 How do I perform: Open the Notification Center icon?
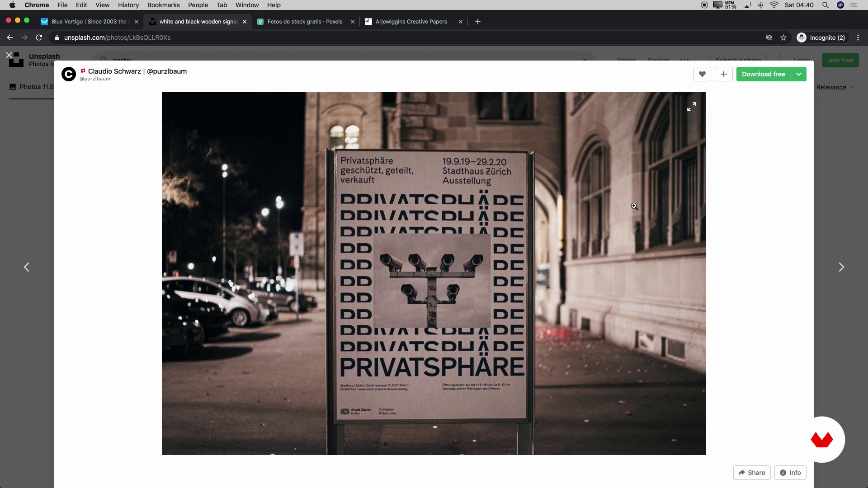pyautogui.click(x=854, y=5)
